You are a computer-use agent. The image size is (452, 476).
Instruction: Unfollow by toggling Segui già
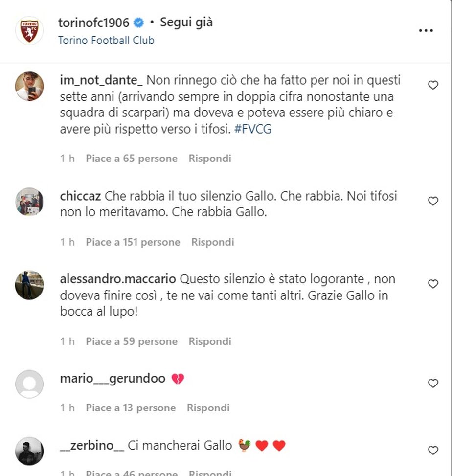click(x=186, y=22)
